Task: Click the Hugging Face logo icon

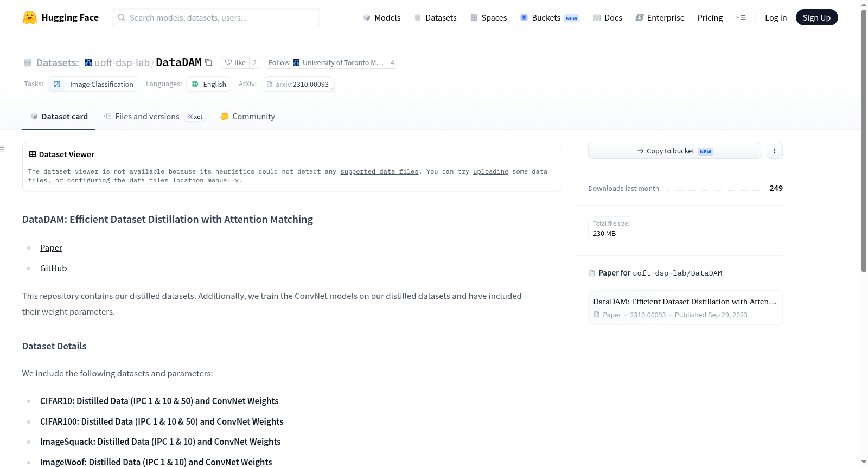Action: tap(30, 17)
